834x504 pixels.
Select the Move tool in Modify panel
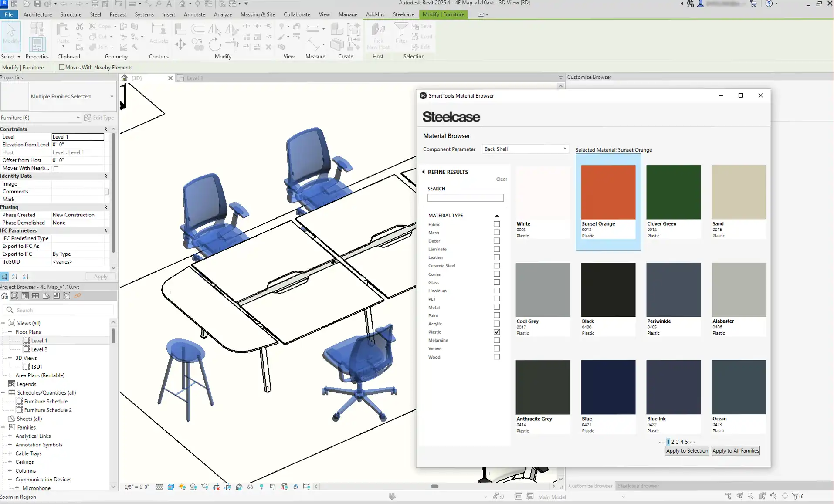pyautogui.click(x=180, y=44)
